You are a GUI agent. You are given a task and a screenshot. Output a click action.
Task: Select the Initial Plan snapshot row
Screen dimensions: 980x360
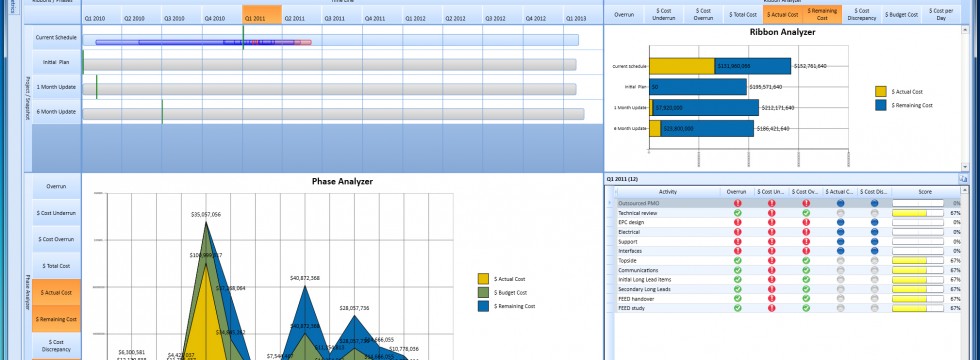(x=57, y=62)
